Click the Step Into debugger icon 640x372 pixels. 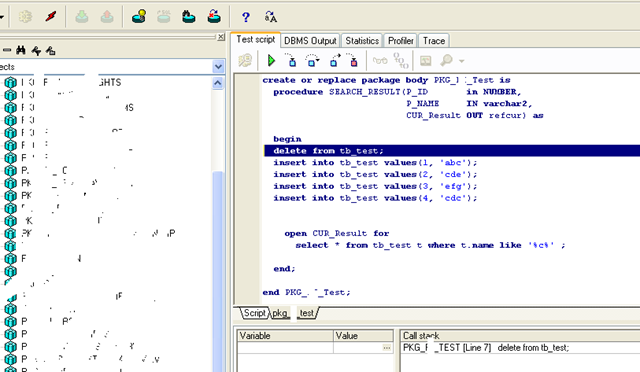pos(291,60)
